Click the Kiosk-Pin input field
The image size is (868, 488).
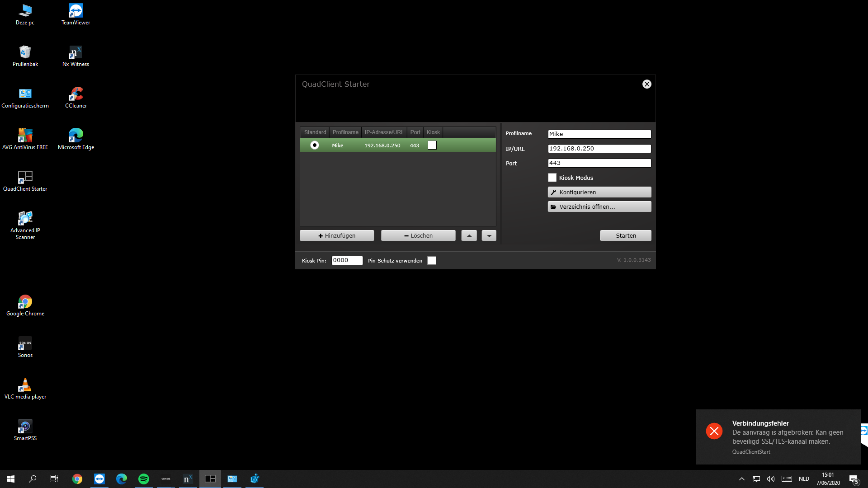(347, 260)
